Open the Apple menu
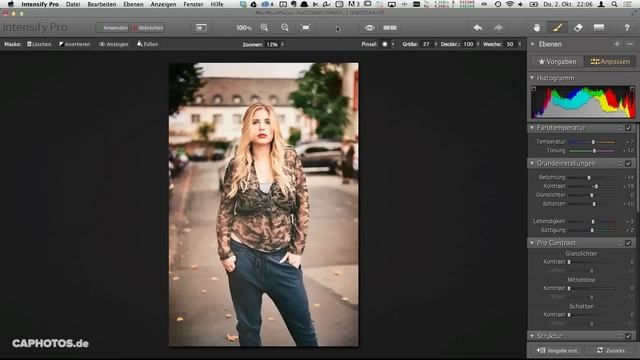 pyautogui.click(x=11, y=4)
